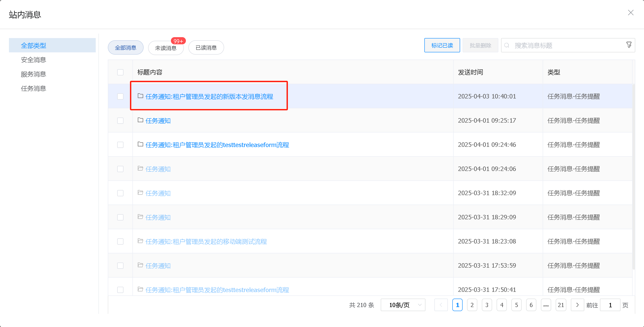Click folder icon of 2025-04-03 10:40:01 message
644x327 pixels.
pyautogui.click(x=140, y=96)
